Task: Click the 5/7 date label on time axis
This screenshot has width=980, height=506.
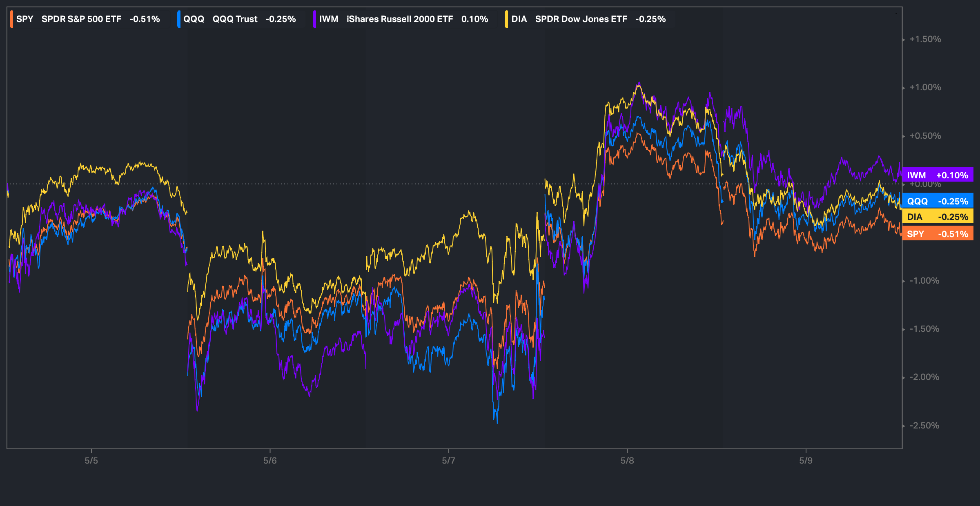Action: (448, 461)
